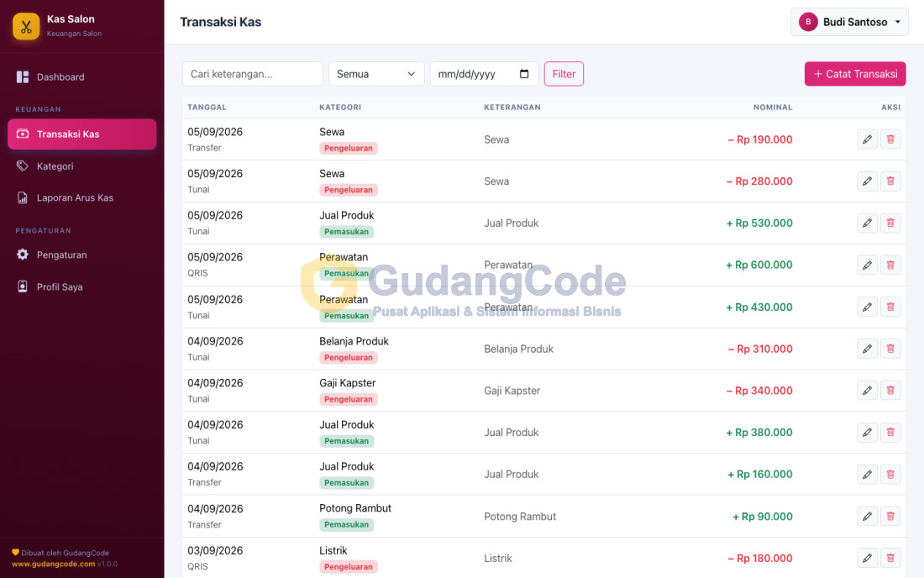Open the Pengaturan settings page
This screenshot has height=578, width=924.
[82, 255]
